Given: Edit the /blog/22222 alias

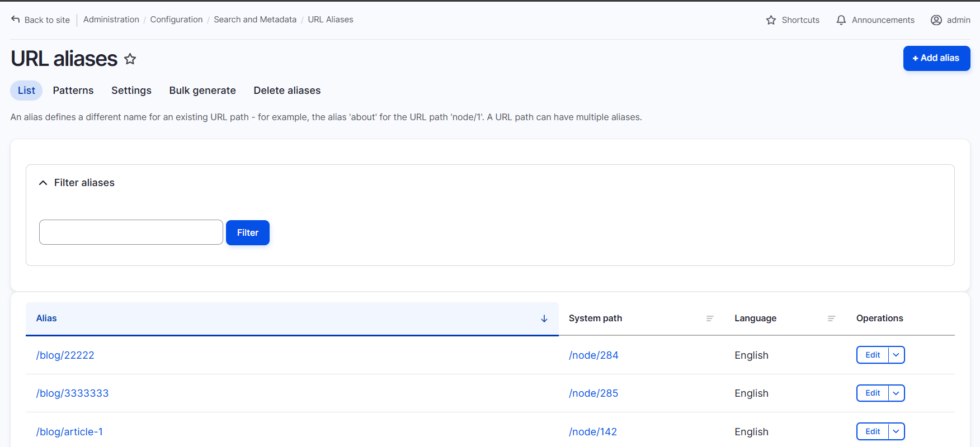Looking at the screenshot, I should [x=873, y=355].
